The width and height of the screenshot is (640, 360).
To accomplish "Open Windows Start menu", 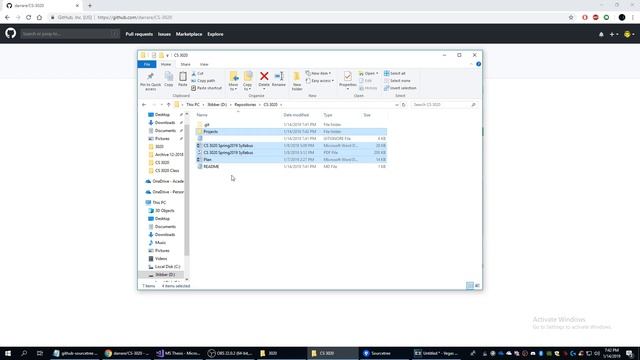I will [8, 353].
